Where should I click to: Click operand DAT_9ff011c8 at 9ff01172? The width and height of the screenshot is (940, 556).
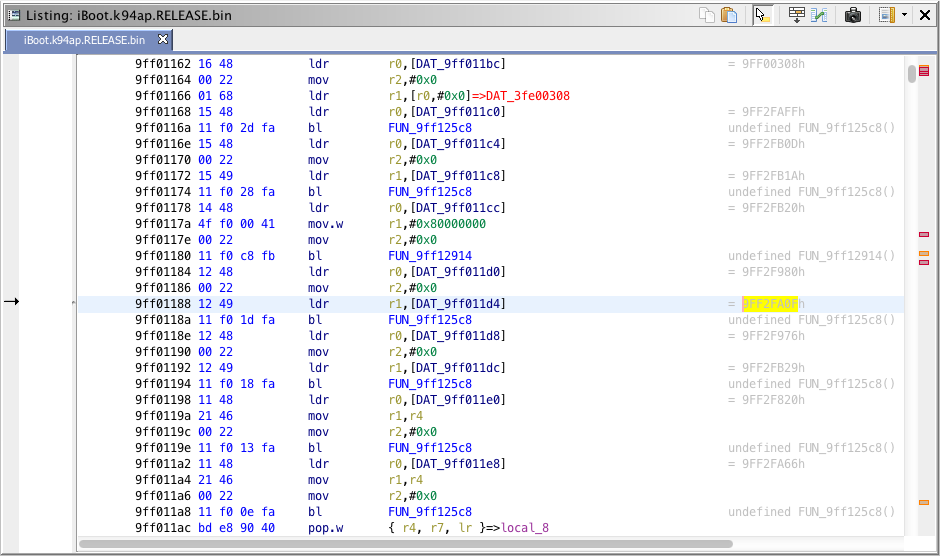click(x=458, y=176)
